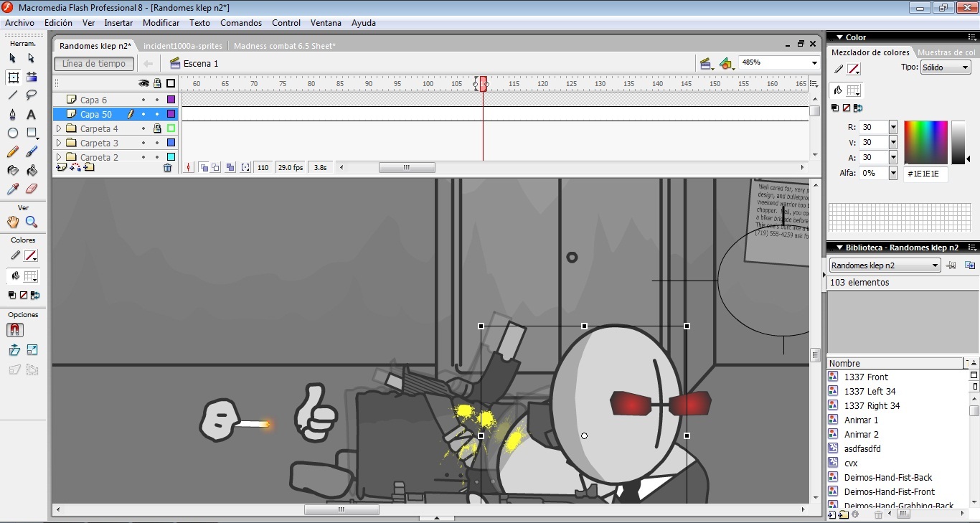Select the black arrow Selection tool
This screenshot has height=523, width=980.
pyautogui.click(x=13, y=58)
